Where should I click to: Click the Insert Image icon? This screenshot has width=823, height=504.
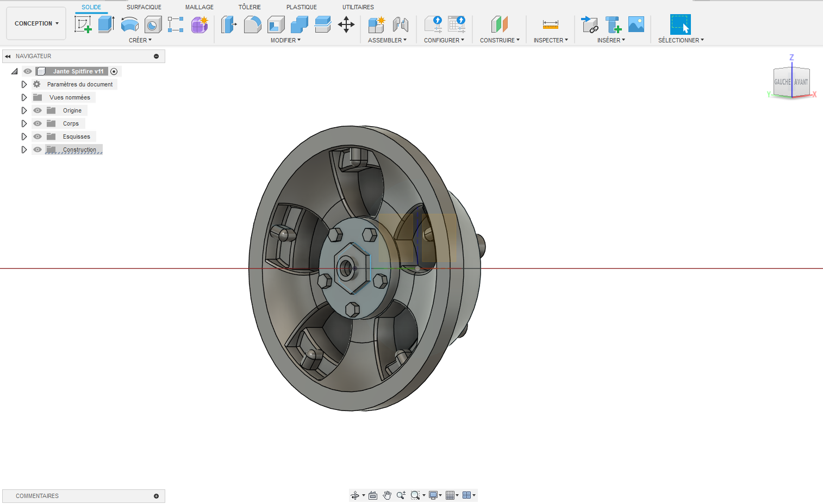(x=636, y=24)
